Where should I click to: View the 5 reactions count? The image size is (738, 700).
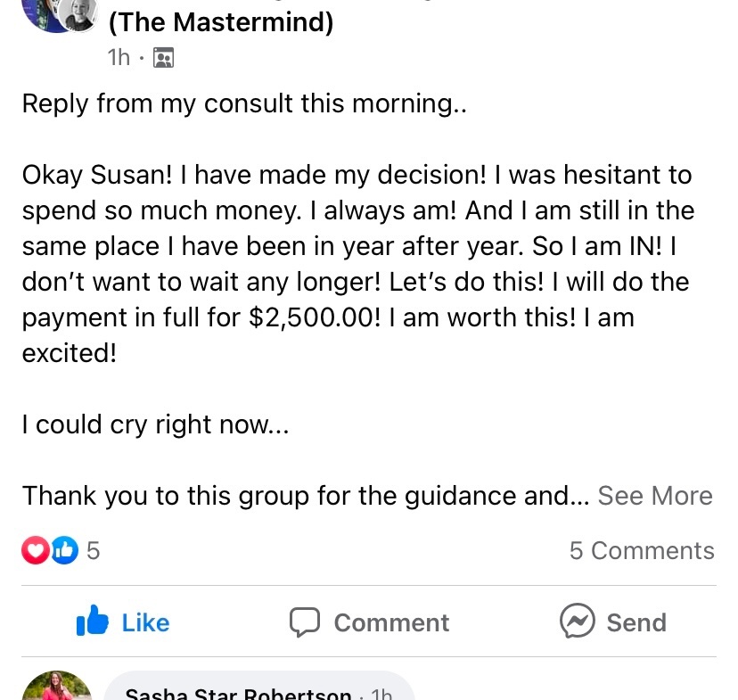(x=94, y=550)
